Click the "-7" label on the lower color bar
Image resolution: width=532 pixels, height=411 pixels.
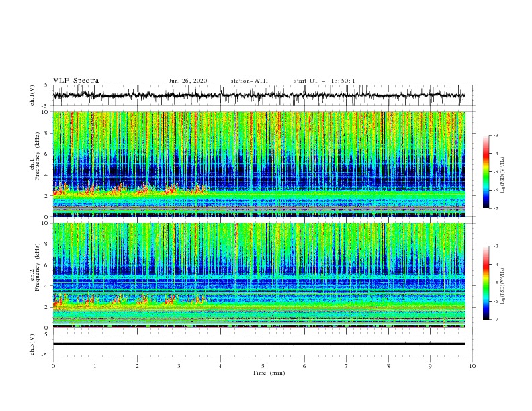[x=495, y=320]
